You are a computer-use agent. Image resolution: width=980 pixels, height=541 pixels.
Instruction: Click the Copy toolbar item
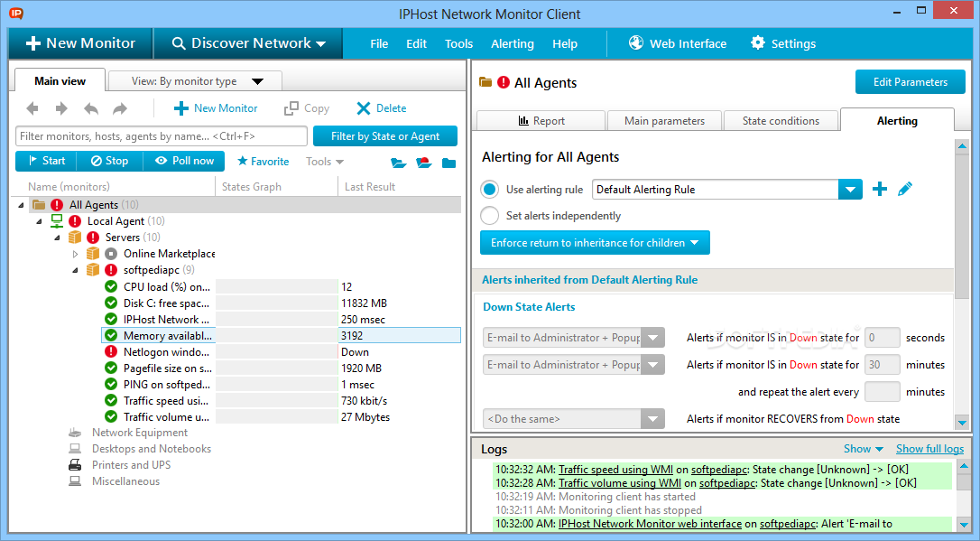click(306, 108)
